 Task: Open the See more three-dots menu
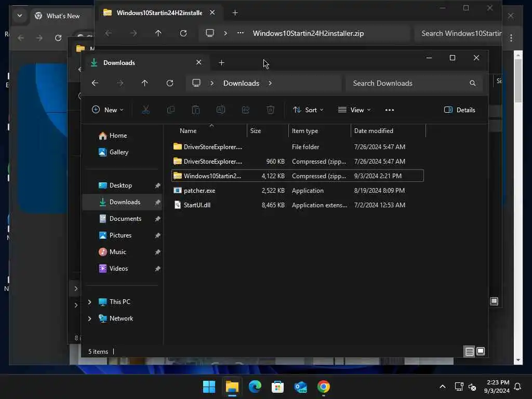click(390, 110)
